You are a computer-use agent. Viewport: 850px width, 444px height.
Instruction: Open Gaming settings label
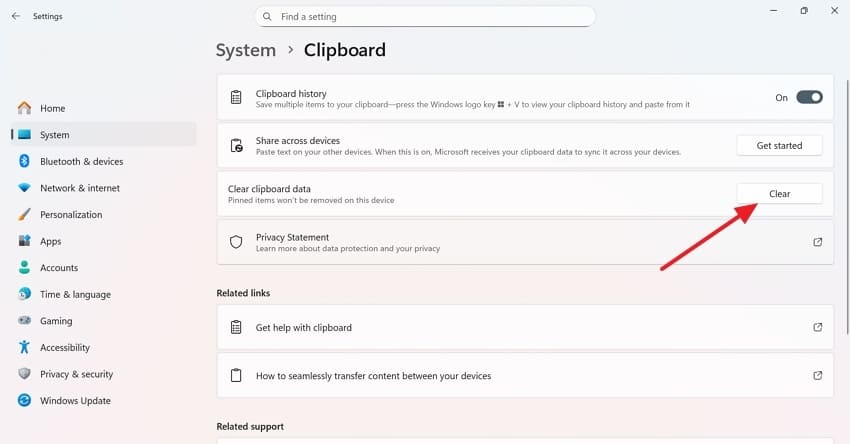click(x=56, y=320)
